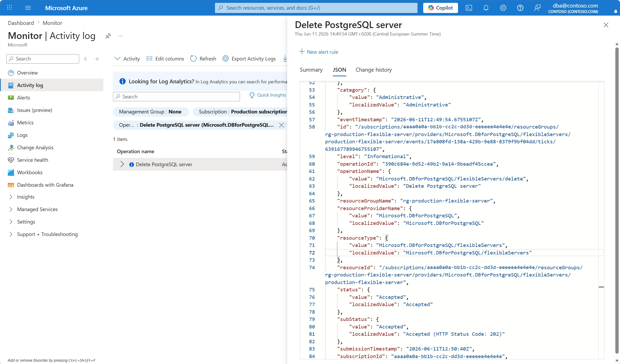Click scrollbar down arrow in details panel

617,361
